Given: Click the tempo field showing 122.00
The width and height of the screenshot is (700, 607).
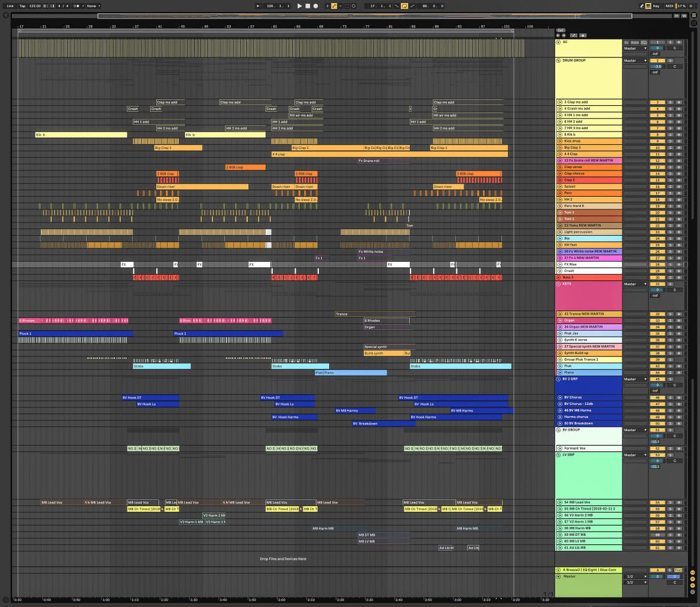Looking at the screenshot, I should pos(35,6).
